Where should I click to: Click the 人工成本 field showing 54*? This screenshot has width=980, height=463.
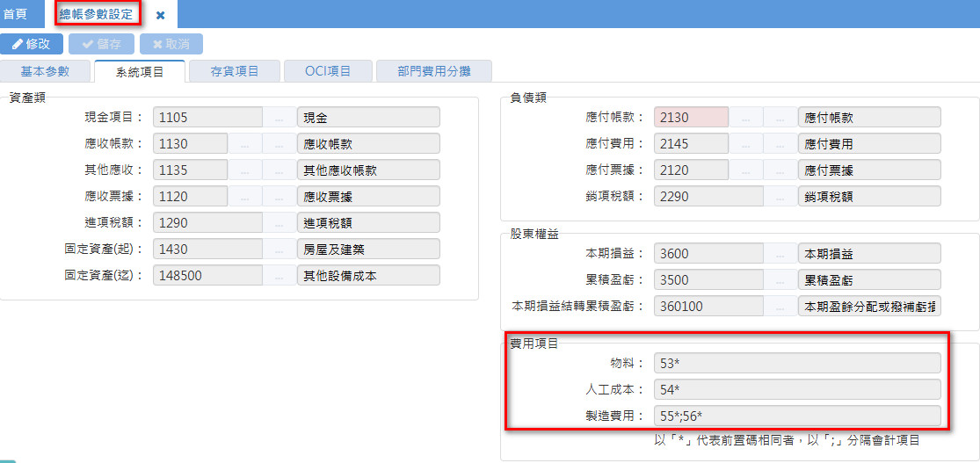(x=797, y=390)
